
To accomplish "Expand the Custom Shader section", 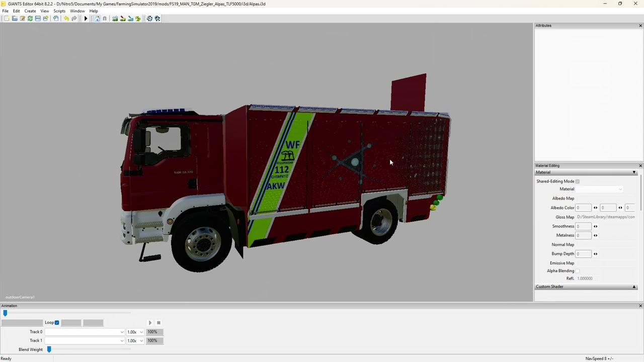I will (634, 287).
